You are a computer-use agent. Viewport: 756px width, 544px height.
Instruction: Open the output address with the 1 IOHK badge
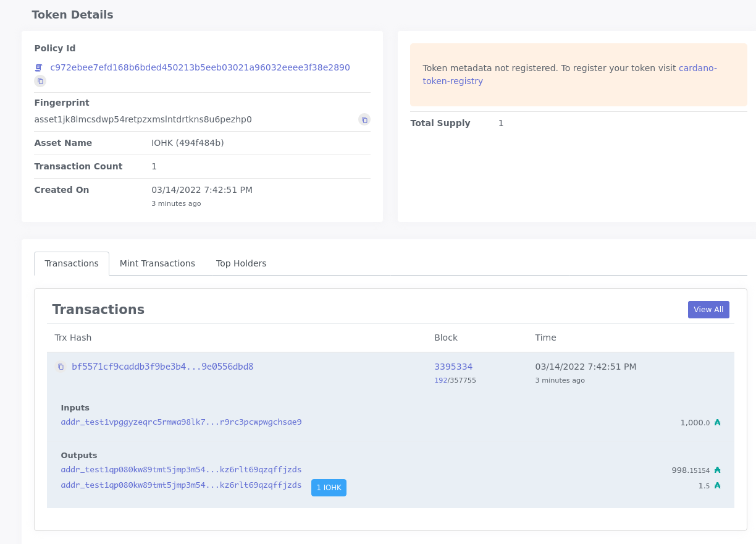(181, 485)
